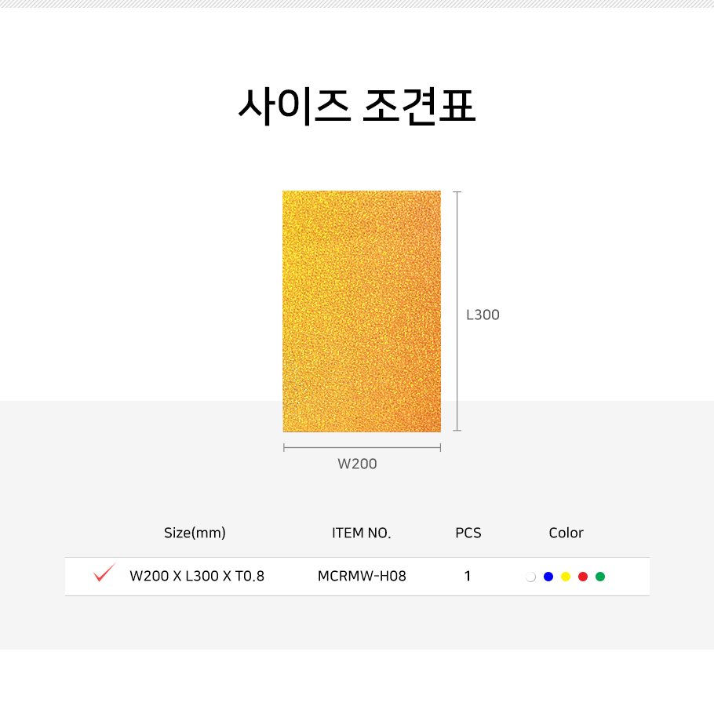
Task: Click the L300 length label
Action: pos(483,315)
